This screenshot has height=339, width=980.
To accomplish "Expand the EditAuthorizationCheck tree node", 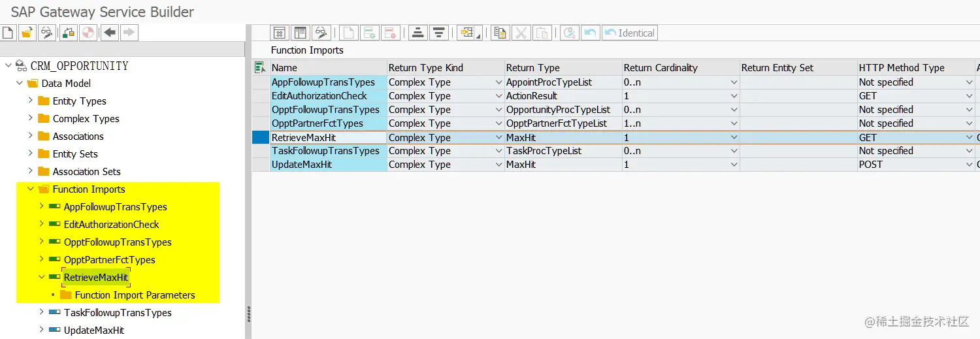I will 41,224.
